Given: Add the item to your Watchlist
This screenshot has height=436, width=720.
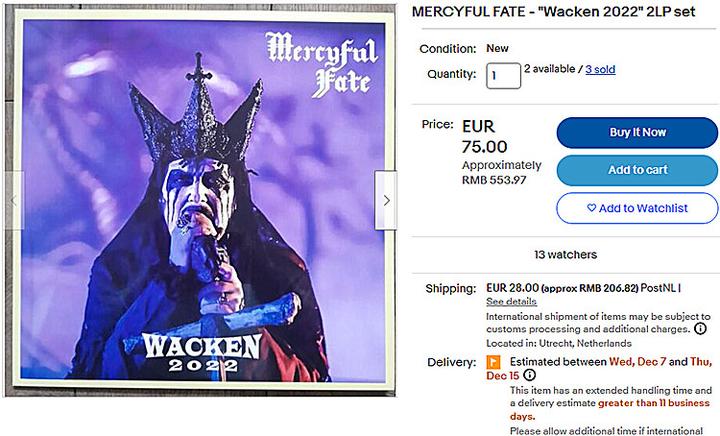Looking at the screenshot, I should tap(637, 208).
